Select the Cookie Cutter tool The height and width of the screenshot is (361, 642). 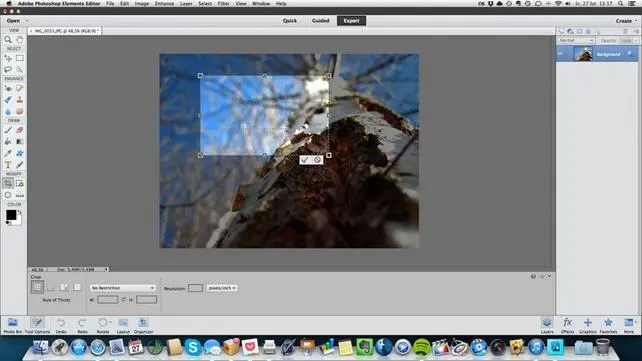click(x=8, y=195)
